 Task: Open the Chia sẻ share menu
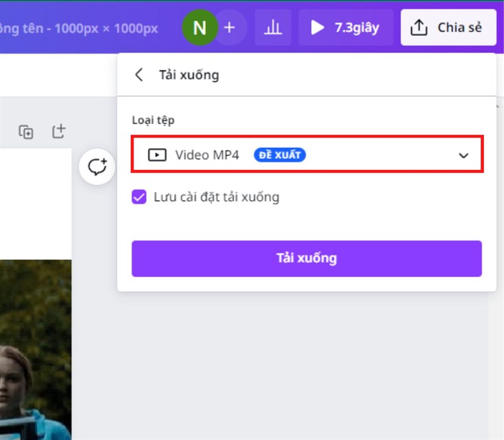coord(448,27)
